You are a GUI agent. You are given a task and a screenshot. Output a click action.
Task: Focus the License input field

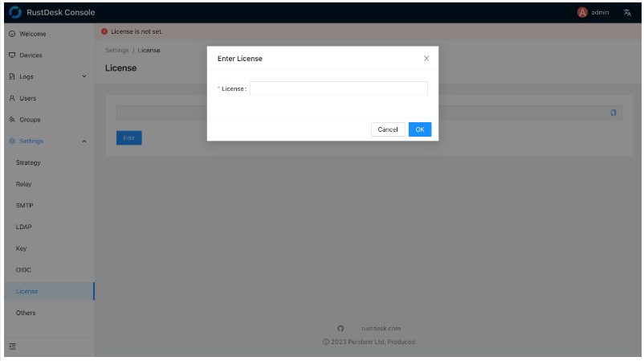338,88
